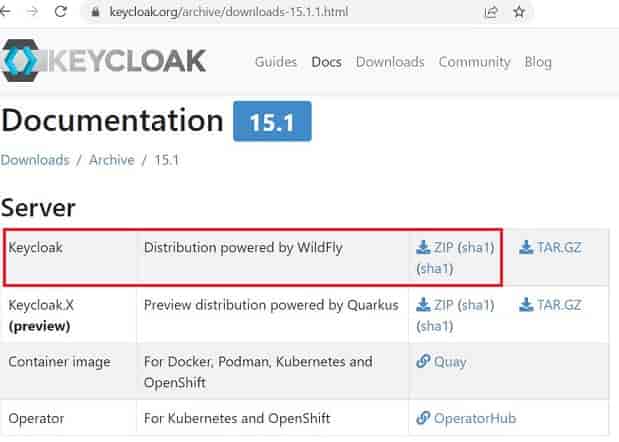
Task: Open the Docs navigation item
Action: (x=326, y=62)
